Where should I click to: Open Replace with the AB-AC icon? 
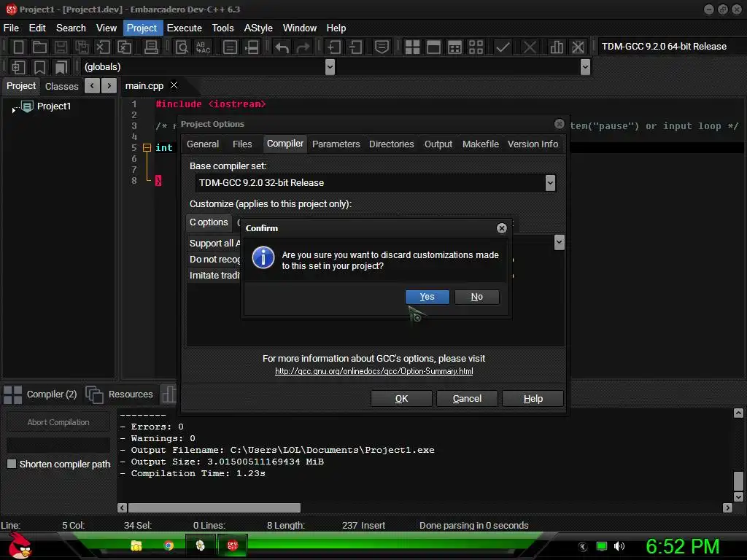[x=203, y=47]
